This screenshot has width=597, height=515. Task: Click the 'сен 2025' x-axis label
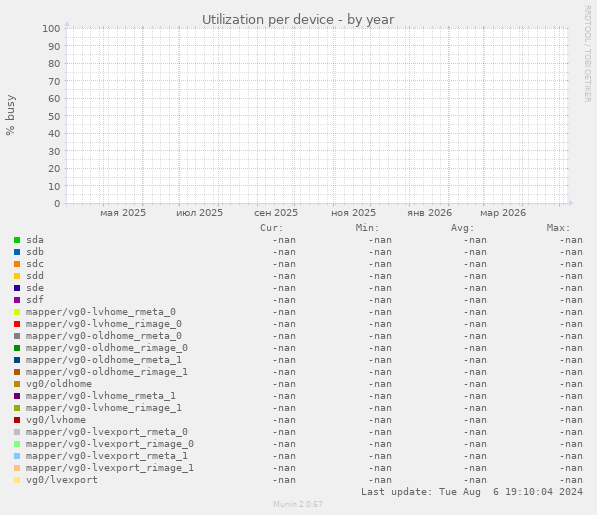pyautogui.click(x=276, y=213)
